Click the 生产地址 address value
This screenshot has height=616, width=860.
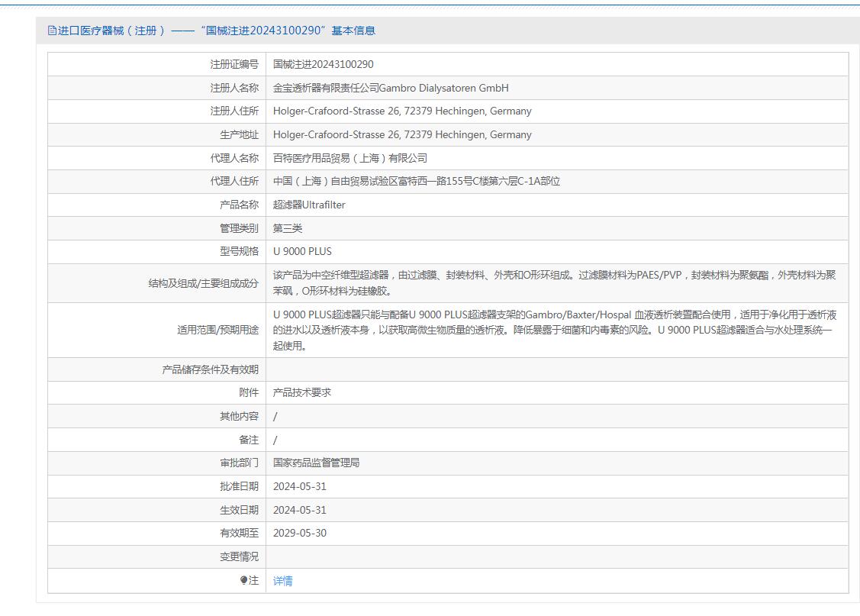(x=402, y=134)
